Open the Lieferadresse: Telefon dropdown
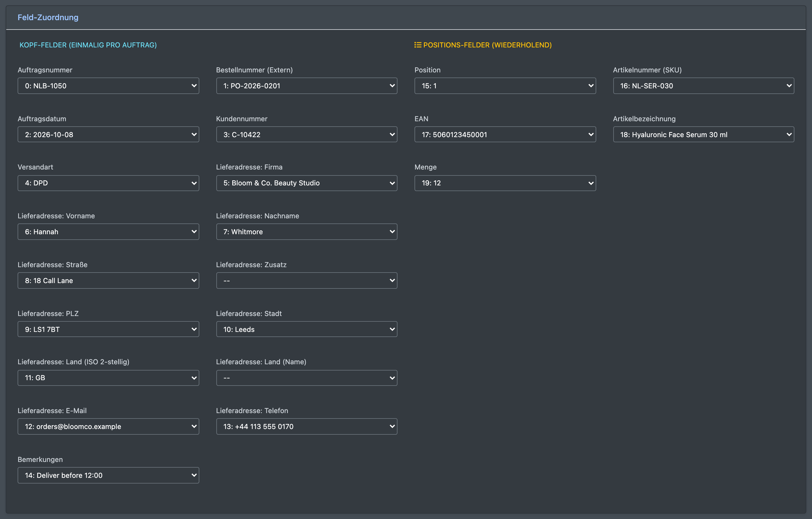The image size is (812, 519). (307, 427)
